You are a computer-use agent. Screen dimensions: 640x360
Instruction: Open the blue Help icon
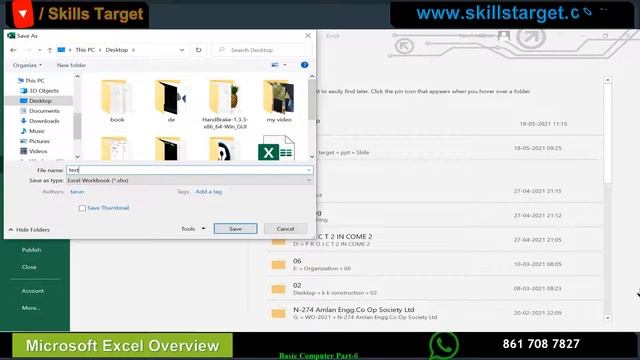point(304,65)
